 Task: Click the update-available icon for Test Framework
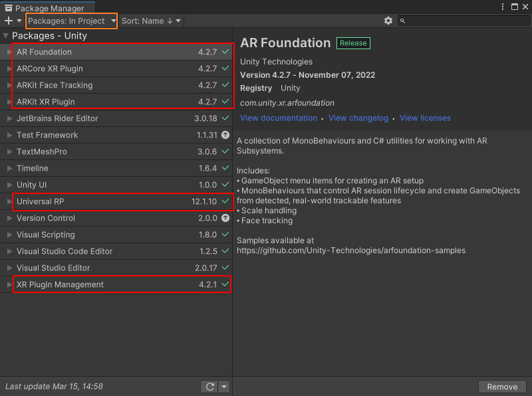point(225,135)
